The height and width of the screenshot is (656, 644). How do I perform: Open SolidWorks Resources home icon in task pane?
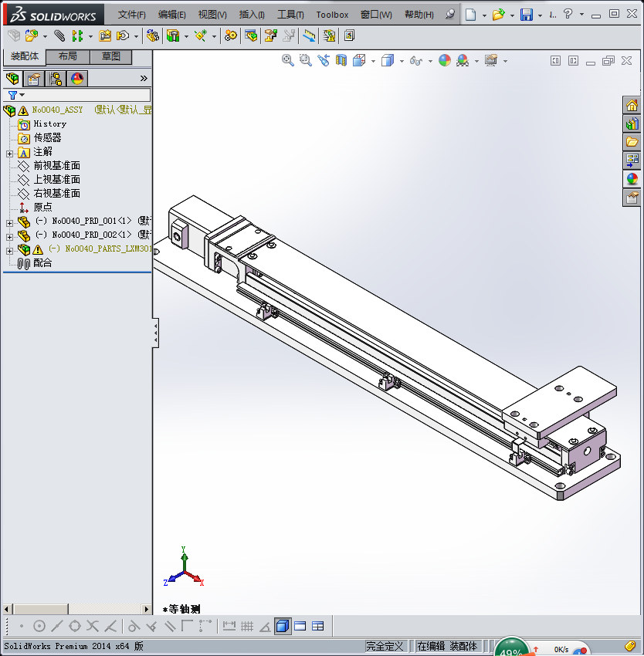pyautogui.click(x=632, y=105)
